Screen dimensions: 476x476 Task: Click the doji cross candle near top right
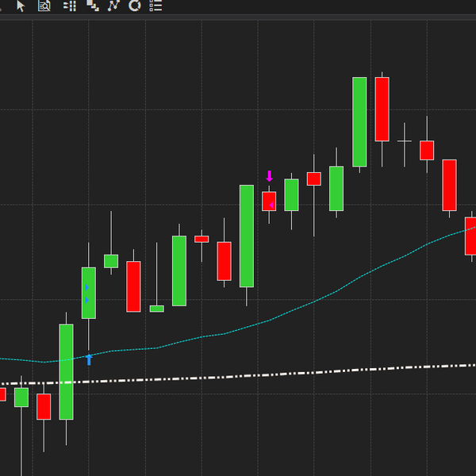click(x=405, y=141)
